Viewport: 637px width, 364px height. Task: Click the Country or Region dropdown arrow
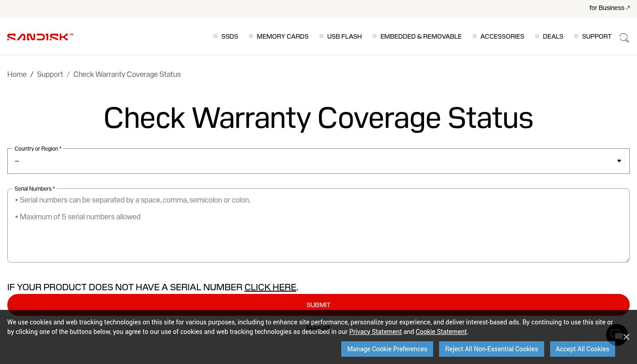click(619, 161)
